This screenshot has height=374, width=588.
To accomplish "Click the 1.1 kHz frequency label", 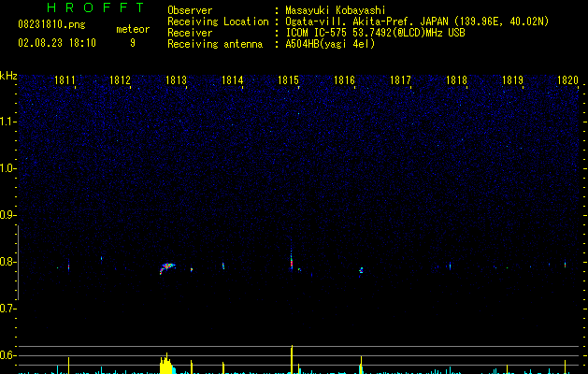I will (x=7, y=122).
